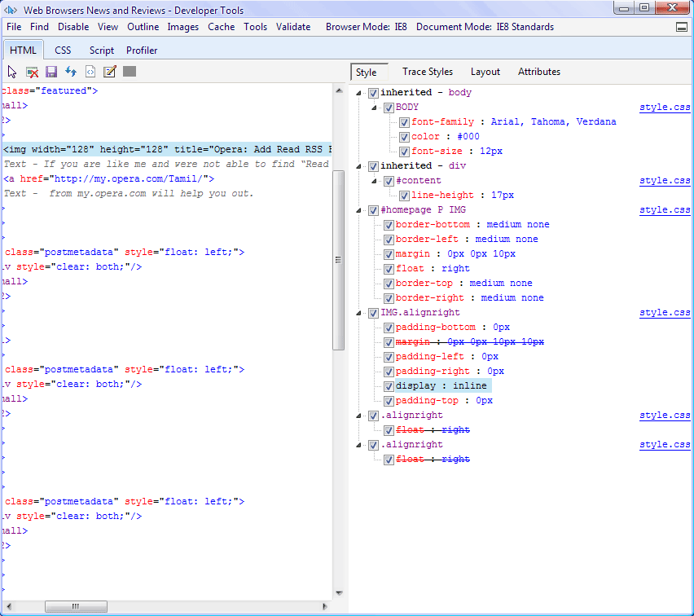
Task: Collapse the #homepage P IMG rule
Action: click(x=360, y=210)
